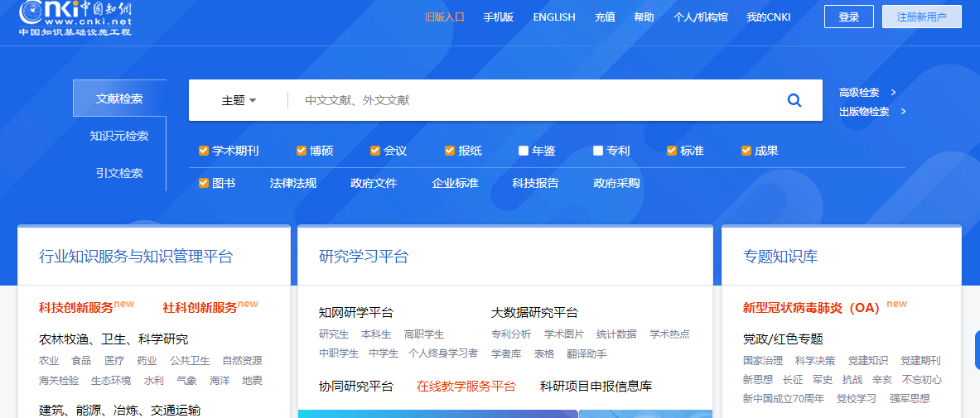Open the 主题 search field dropdown
Viewport: 980px width, 418px height.
click(x=239, y=100)
